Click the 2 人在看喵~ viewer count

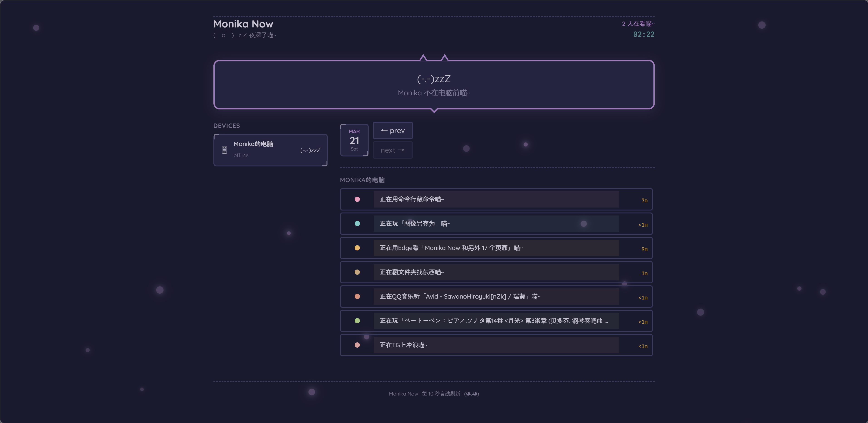[x=638, y=24]
